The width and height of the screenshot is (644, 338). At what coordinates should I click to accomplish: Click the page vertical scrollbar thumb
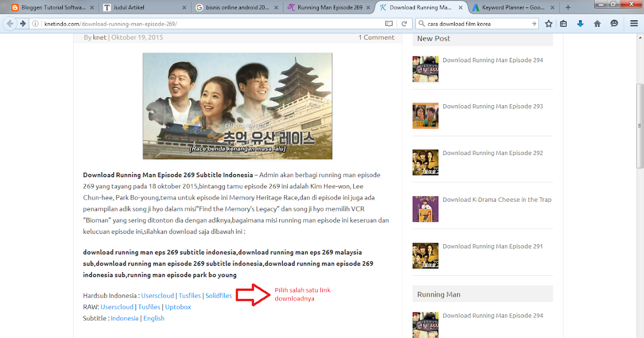point(639,126)
